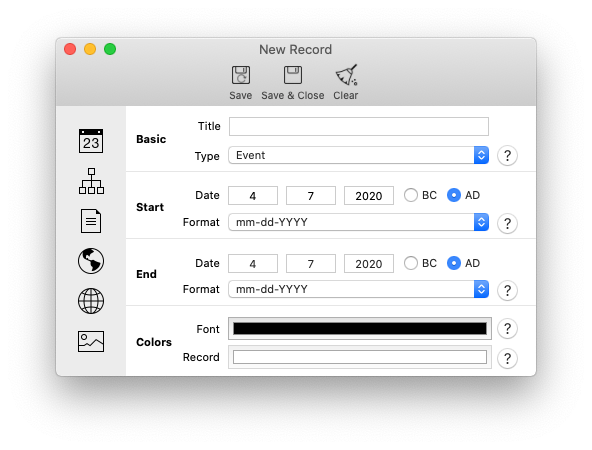Click the Save & Close floppy icon
Screen dimensions: 592x450
coord(293,75)
